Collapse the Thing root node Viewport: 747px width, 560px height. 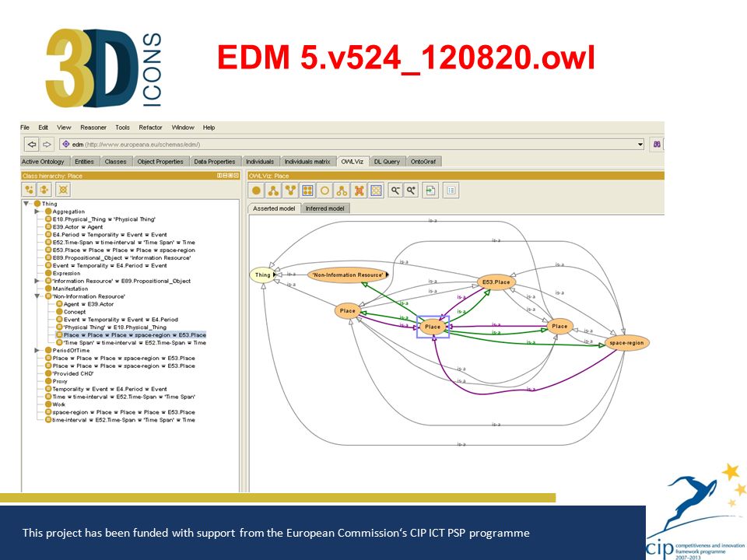point(26,203)
